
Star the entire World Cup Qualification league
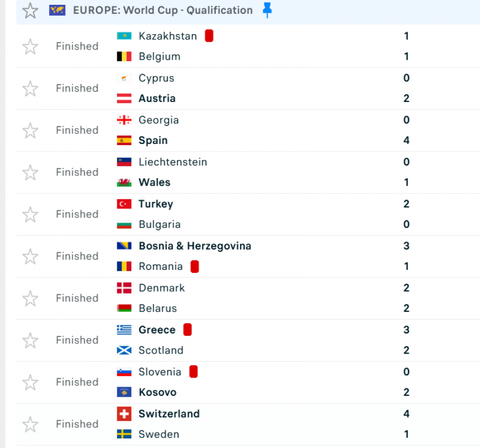[x=30, y=10]
